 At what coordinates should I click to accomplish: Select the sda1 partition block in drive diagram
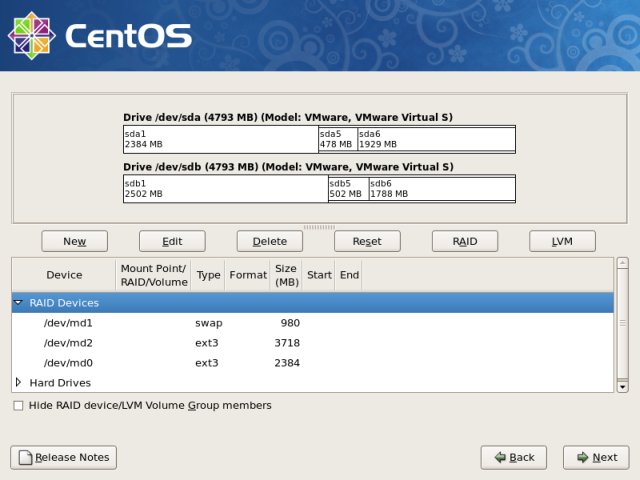pyautogui.click(x=219, y=139)
